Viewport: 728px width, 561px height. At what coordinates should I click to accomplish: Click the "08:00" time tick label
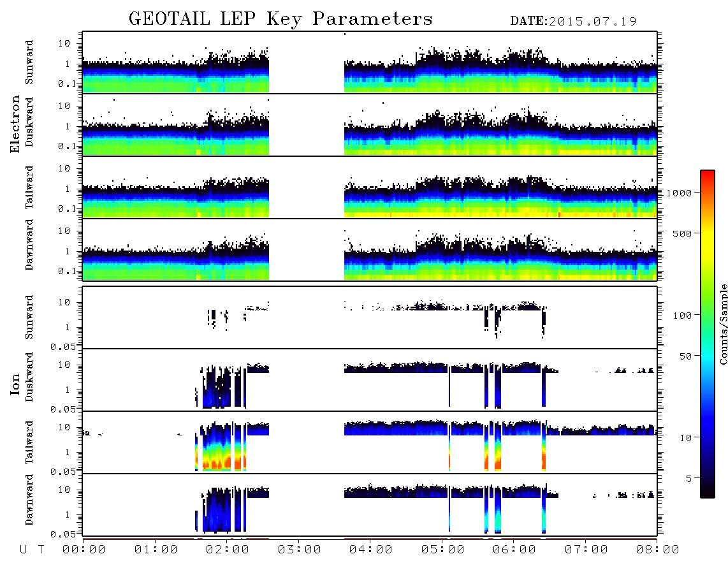point(658,550)
